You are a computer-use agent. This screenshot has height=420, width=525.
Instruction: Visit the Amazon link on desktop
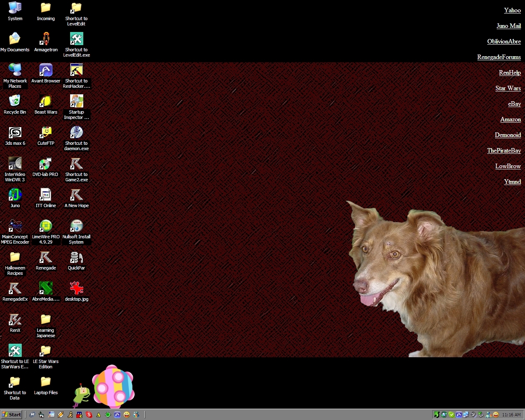click(x=510, y=119)
